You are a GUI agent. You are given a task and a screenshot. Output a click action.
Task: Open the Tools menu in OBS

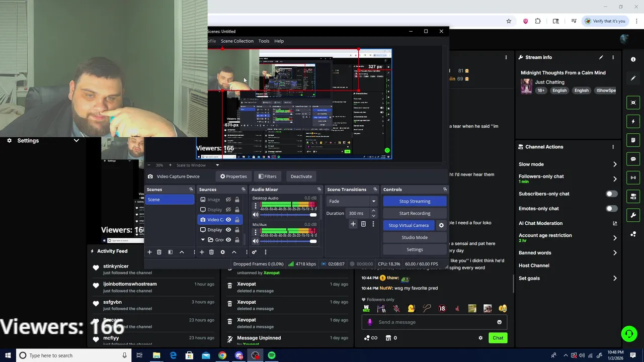(x=264, y=41)
